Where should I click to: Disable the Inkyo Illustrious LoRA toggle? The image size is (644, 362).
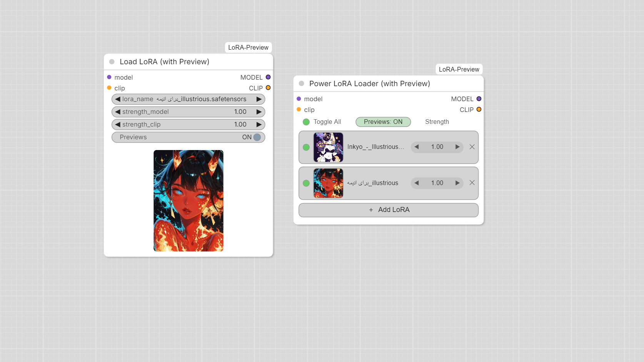click(x=306, y=147)
